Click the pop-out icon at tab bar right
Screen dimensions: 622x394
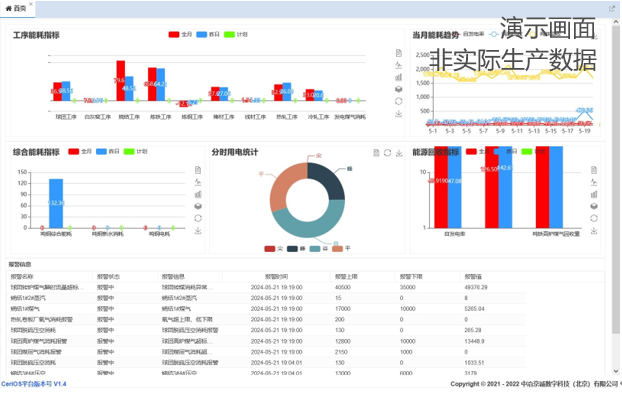[x=612, y=8]
